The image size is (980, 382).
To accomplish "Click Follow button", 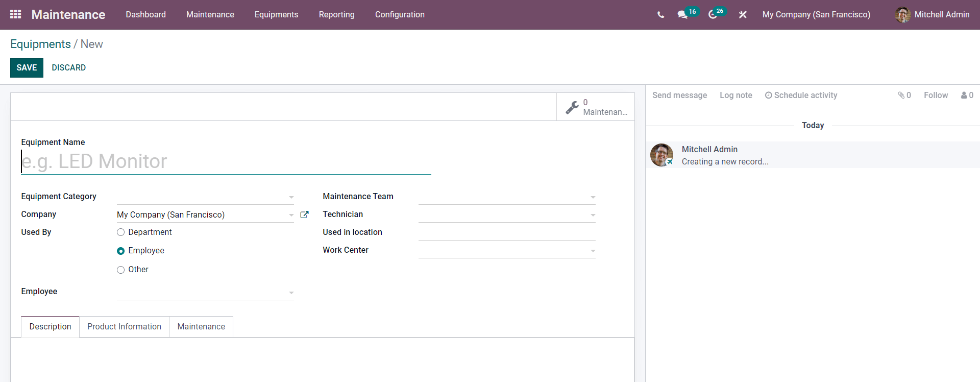I will tap(936, 95).
